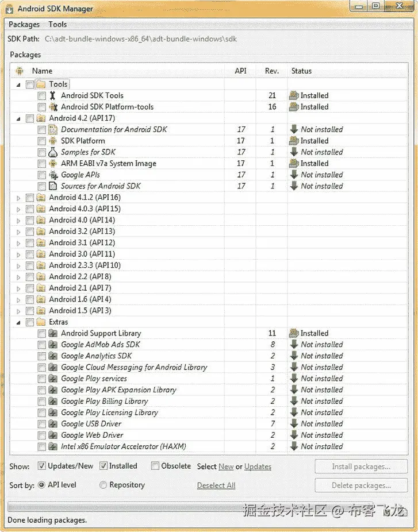Image resolution: width=418 pixels, height=532 pixels.
Task: Click the Install packages button
Action: [x=361, y=467]
